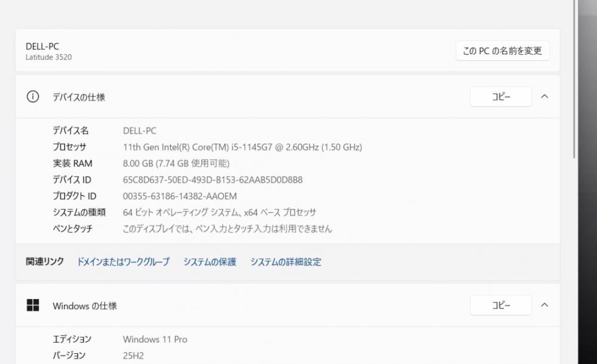
Task: Click この PC の名前を変更 button
Action: coord(502,51)
